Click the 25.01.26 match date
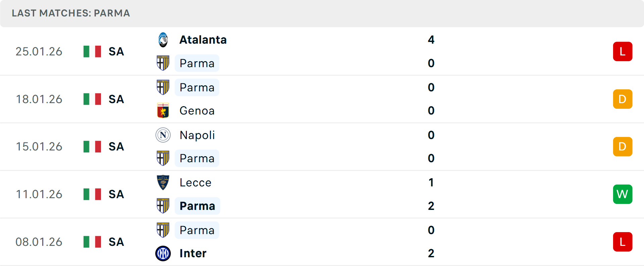644x266 pixels. (x=39, y=51)
